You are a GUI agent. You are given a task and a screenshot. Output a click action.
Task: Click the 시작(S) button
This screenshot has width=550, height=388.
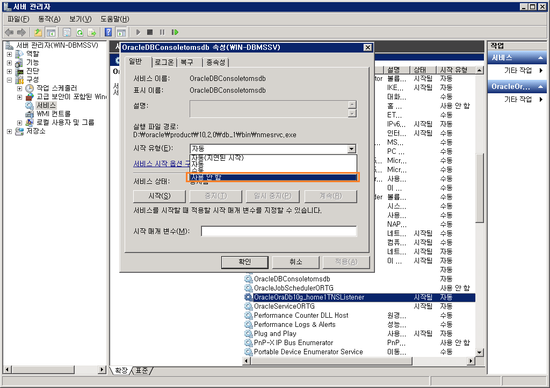[x=160, y=196]
